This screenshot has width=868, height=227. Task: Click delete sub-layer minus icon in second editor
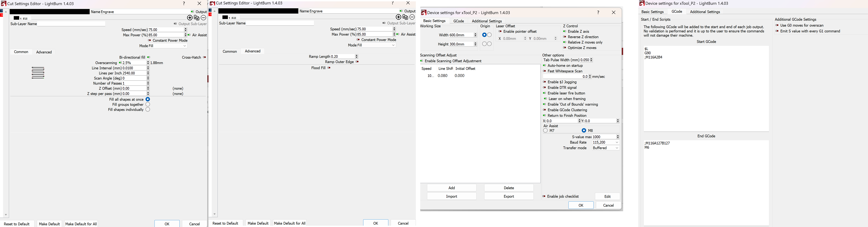[x=412, y=17]
